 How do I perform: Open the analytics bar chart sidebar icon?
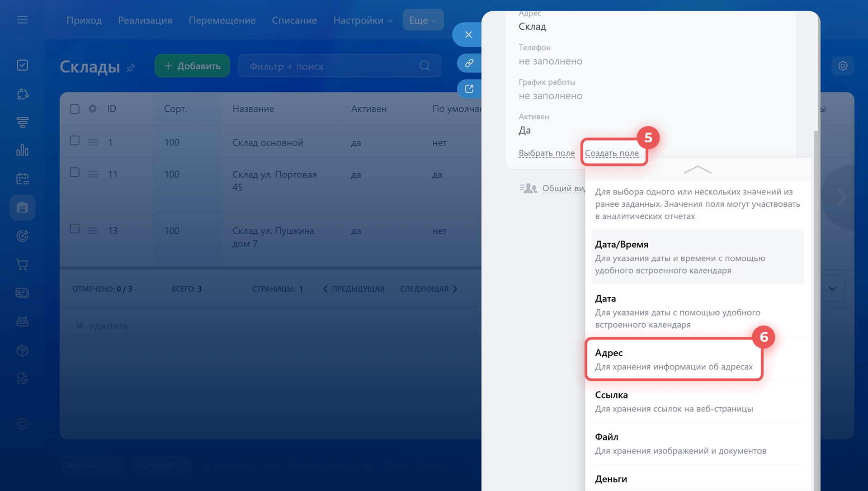pos(22,150)
